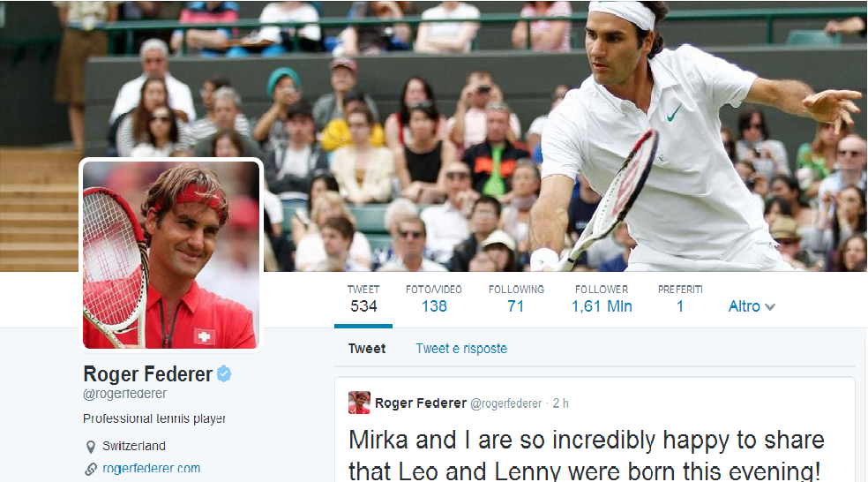The height and width of the screenshot is (482, 868).
Task: Open the Tweet count tab showing 534
Action: pyautogui.click(x=363, y=299)
